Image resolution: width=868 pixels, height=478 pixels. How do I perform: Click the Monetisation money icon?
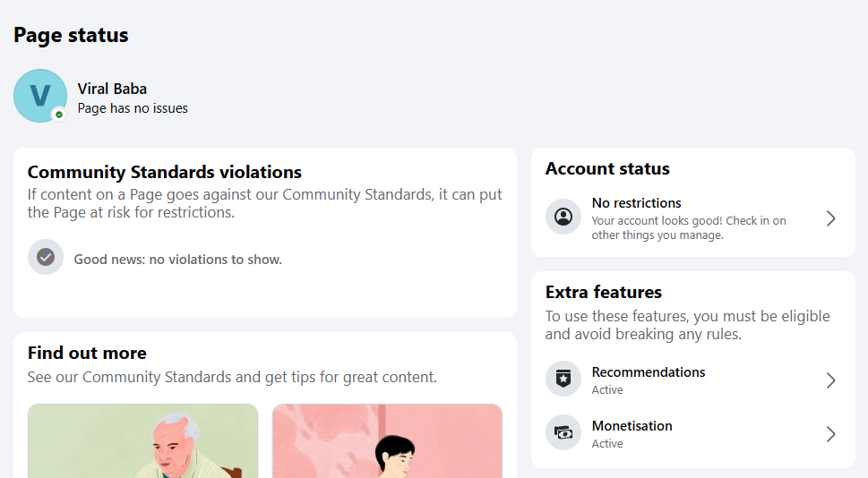click(563, 432)
